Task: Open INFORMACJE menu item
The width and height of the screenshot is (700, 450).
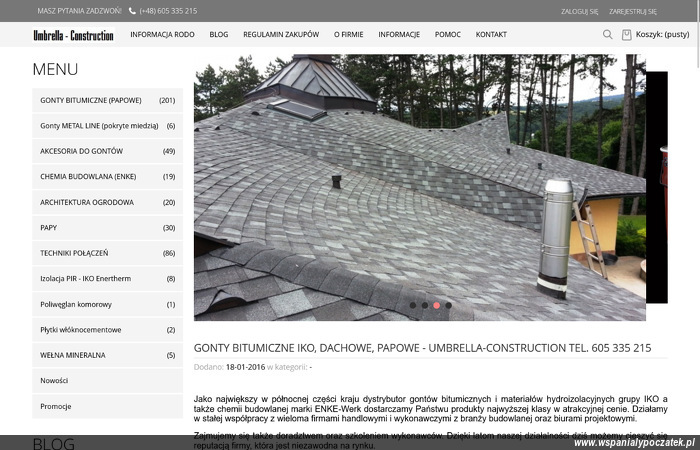Action: click(399, 34)
